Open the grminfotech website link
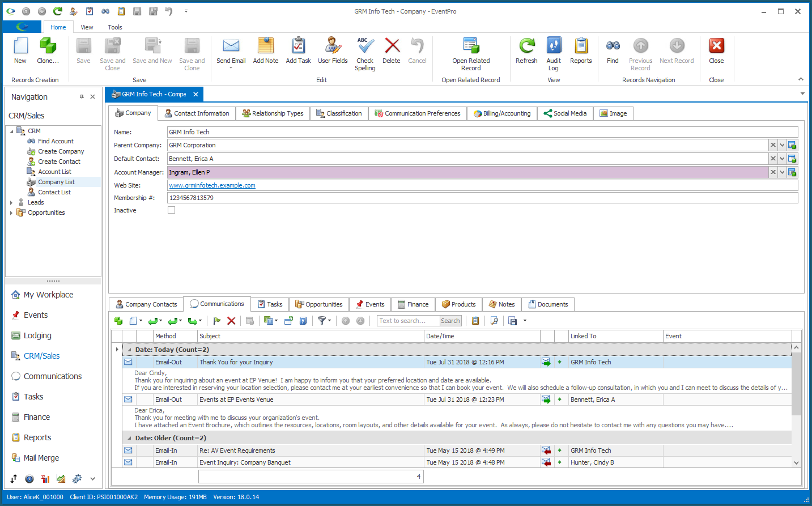Screen dimensions: 812x506 coord(212,185)
